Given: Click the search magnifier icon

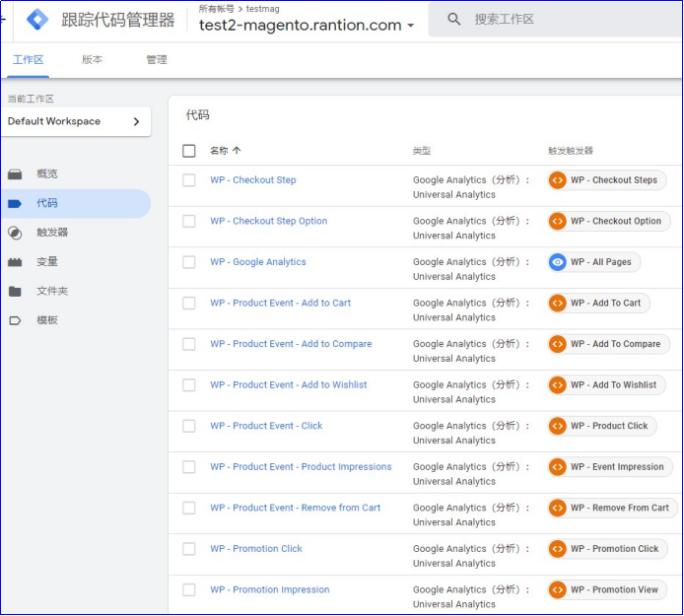Looking at the screenshot, I should (x=453, y=19).
